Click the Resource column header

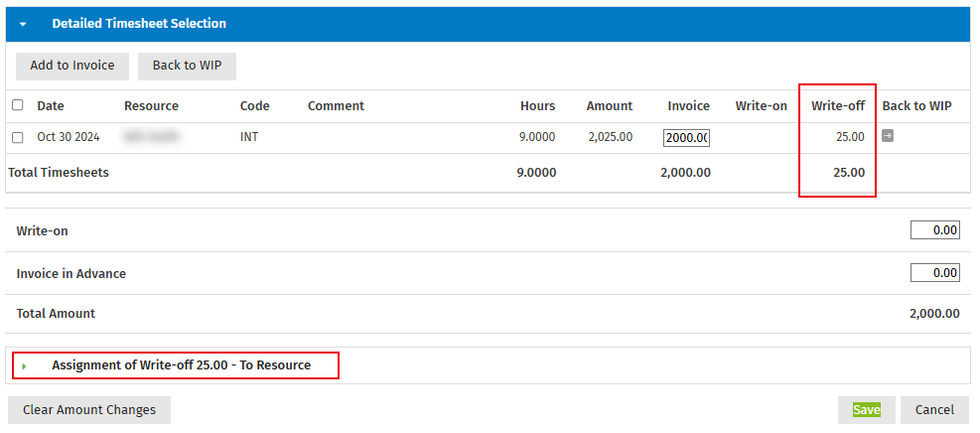[x=151, y=106]
